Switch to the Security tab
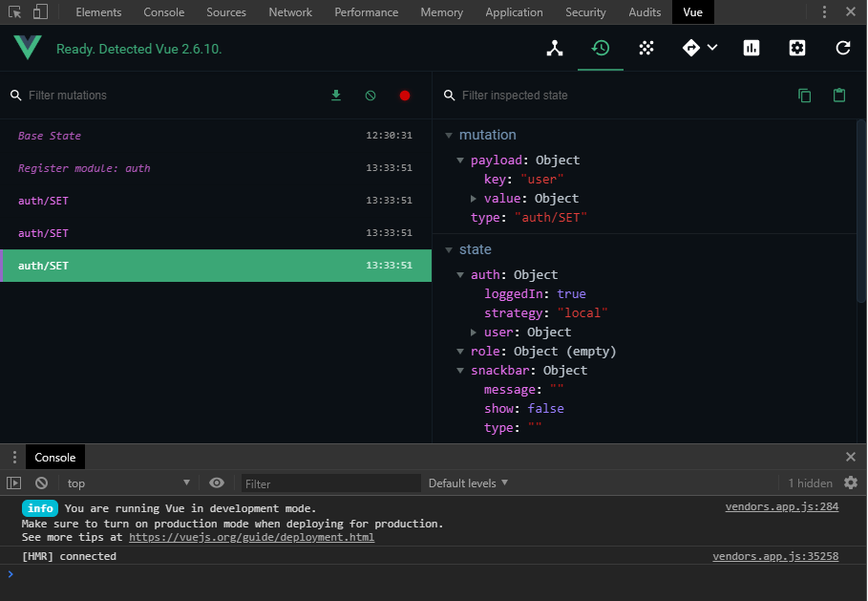The image size is (868, 601). pos(585,12)
